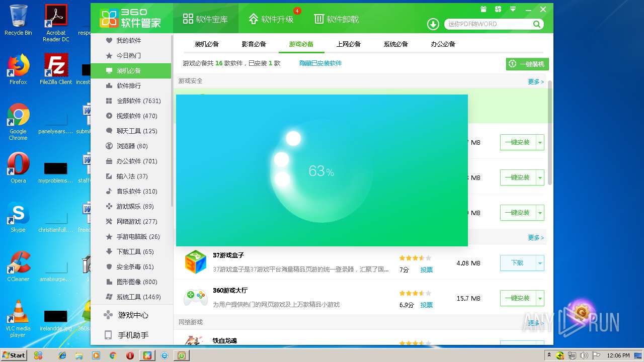This screenshot has width=644, height=362.
Task: Click the magnifier search icon
Action: pyautogui.click(x=537, y=24)
